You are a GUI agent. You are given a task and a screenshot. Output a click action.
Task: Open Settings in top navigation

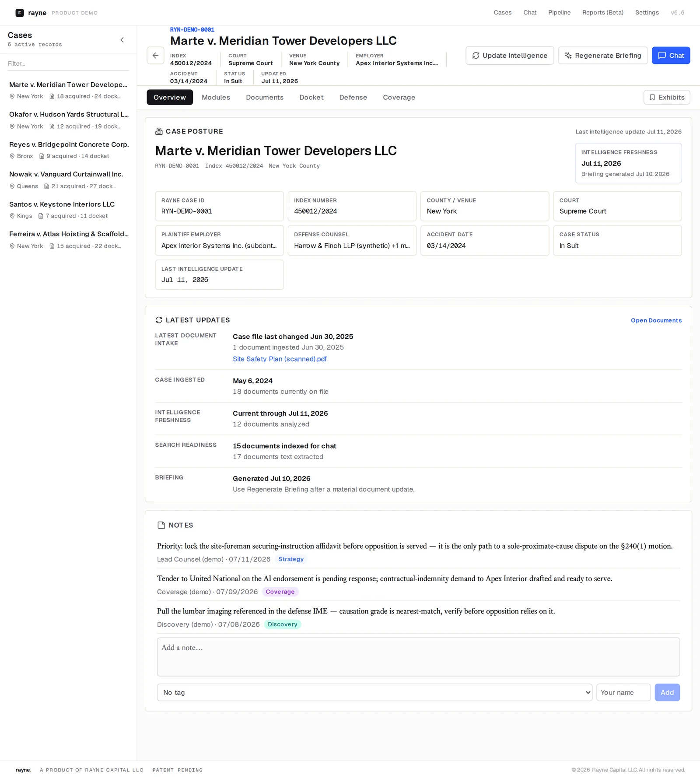click(647, 13)
